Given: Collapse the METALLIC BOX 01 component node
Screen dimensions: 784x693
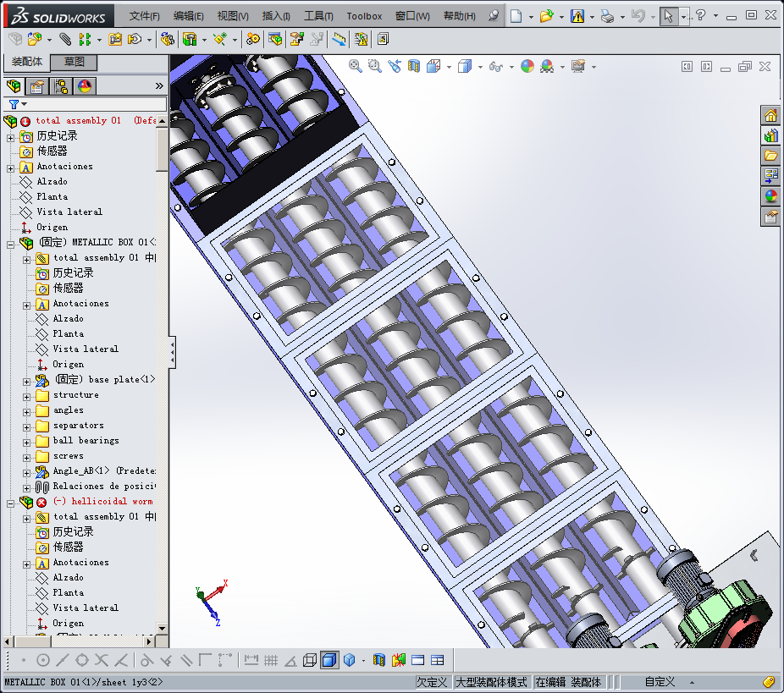Looking at the screenshot, I should click(x=10, y=245).
